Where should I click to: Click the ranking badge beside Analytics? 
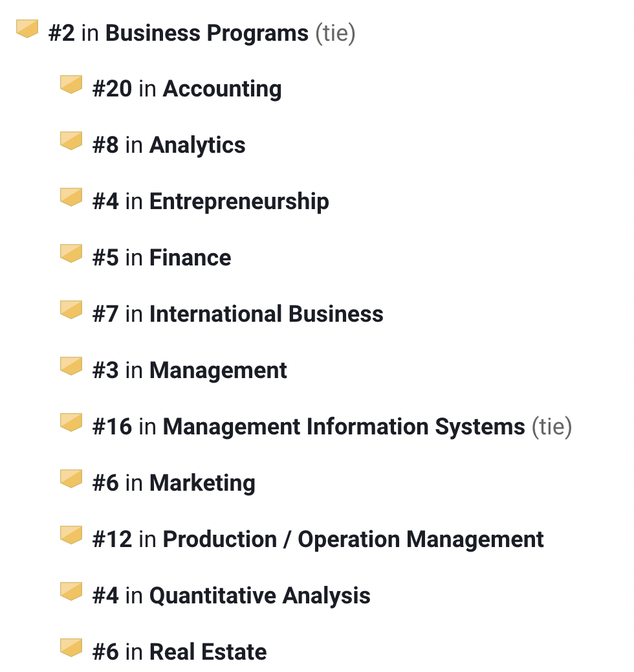(x=71, y=141)
